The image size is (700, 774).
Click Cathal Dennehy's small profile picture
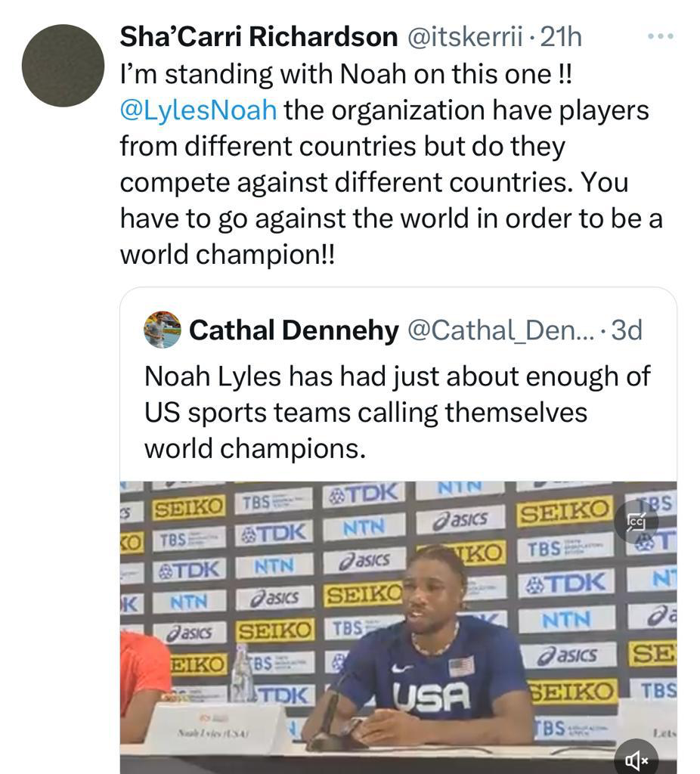point(162,330)
